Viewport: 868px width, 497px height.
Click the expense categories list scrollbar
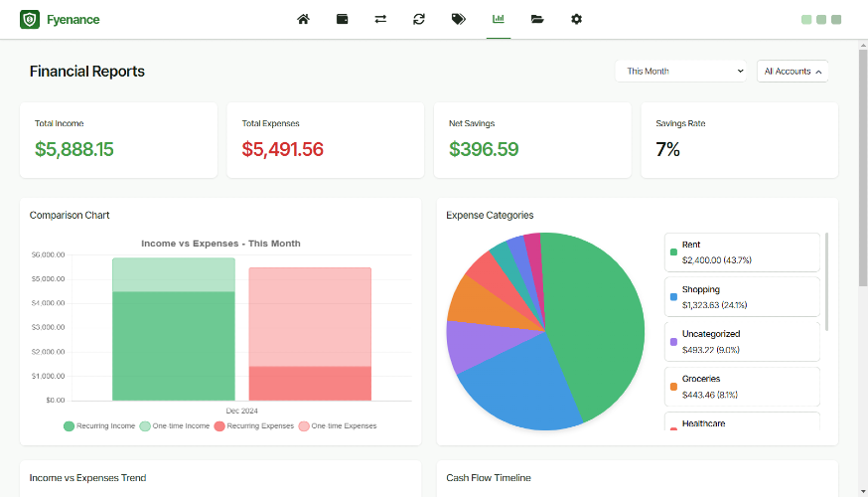(827, 281)
